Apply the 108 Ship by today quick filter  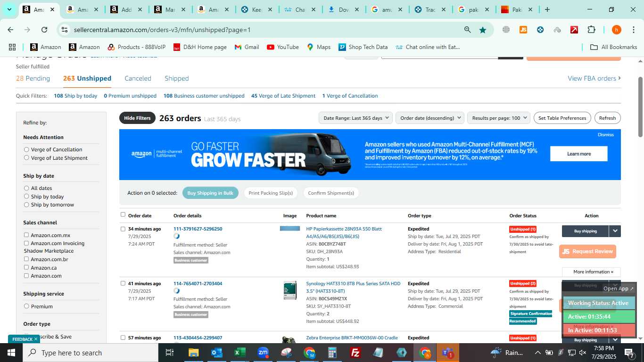point(75,96)
